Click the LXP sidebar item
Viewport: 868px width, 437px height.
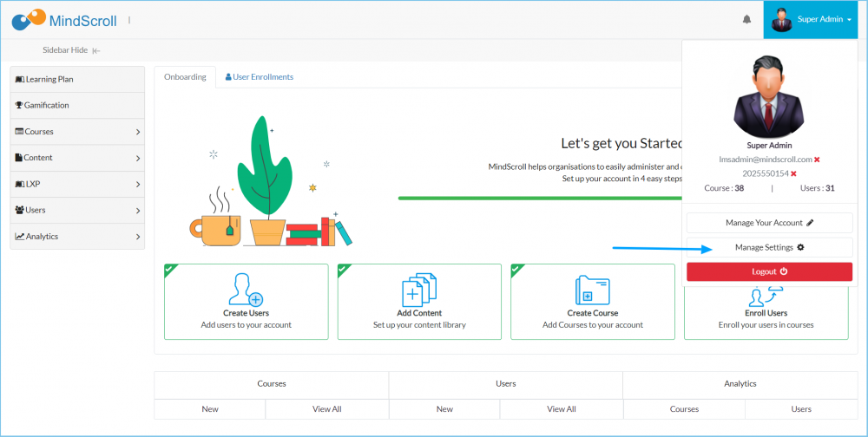pyautogui.click(x=77, y=184)
